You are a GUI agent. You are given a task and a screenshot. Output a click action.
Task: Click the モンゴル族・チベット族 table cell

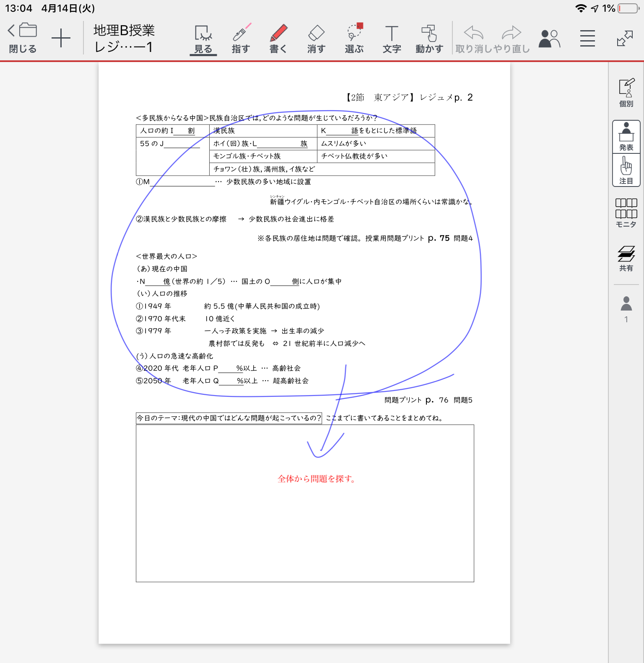click(263, 156)
